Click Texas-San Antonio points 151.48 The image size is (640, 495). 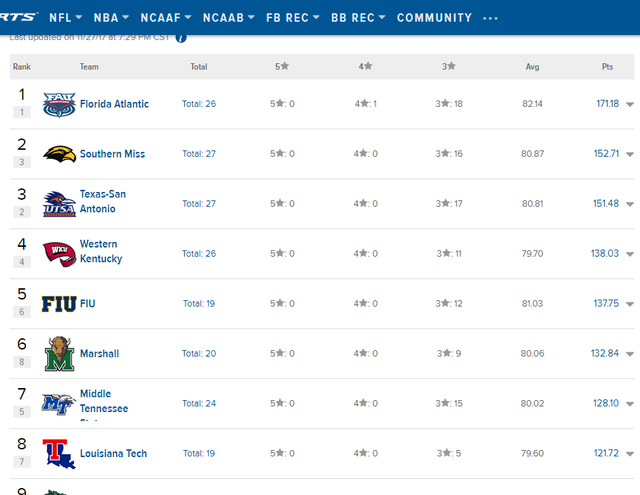606,203
